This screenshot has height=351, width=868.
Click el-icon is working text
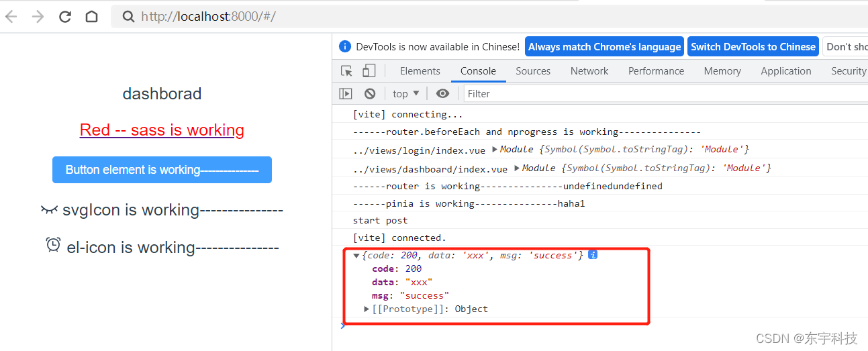coord(173,248)
